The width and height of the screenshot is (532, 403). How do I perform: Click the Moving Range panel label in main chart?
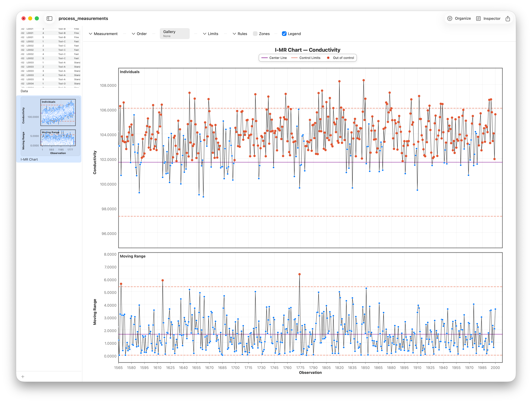pos(132,256)
